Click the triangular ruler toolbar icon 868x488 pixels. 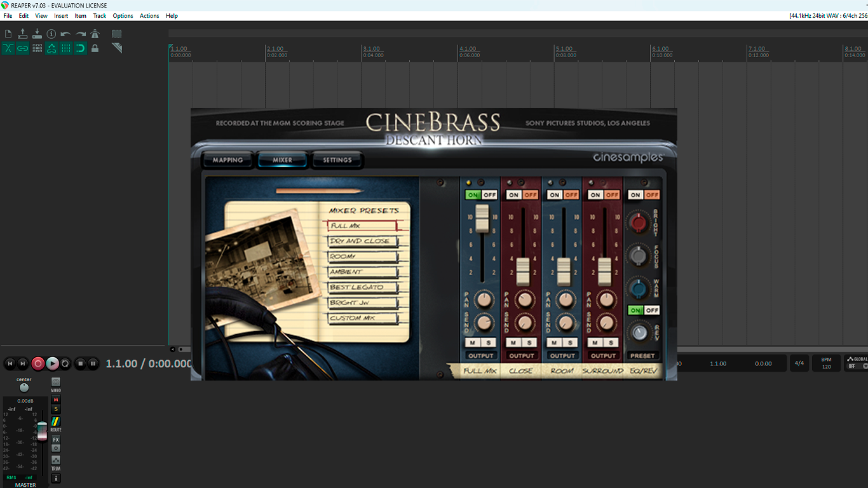[x=116, y=48]
